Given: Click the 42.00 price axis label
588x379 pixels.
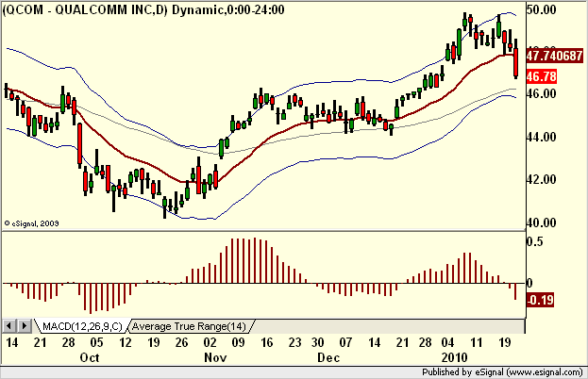Looking at the screenshot, I should [542, 179].
